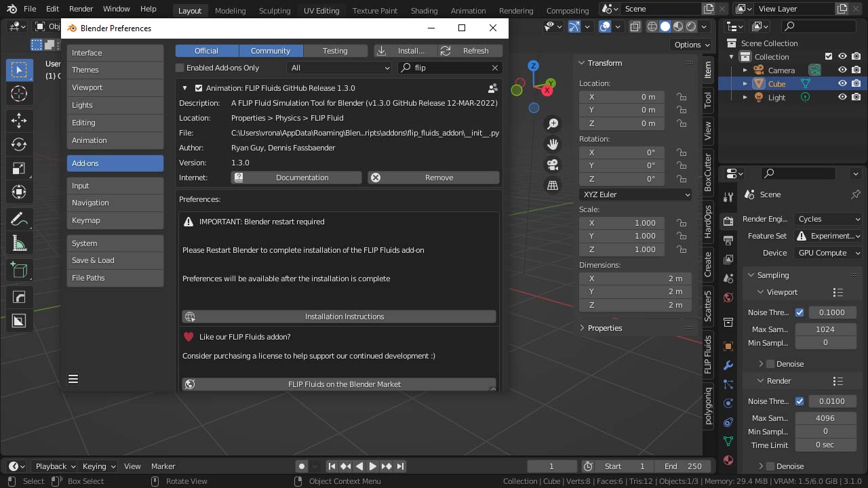Open the FLIP Fluids sidebar tab

tap(707, 354)
